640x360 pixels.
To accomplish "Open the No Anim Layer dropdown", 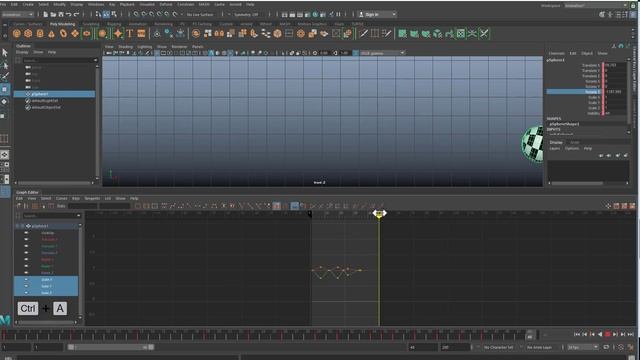I will pos(540,347).
